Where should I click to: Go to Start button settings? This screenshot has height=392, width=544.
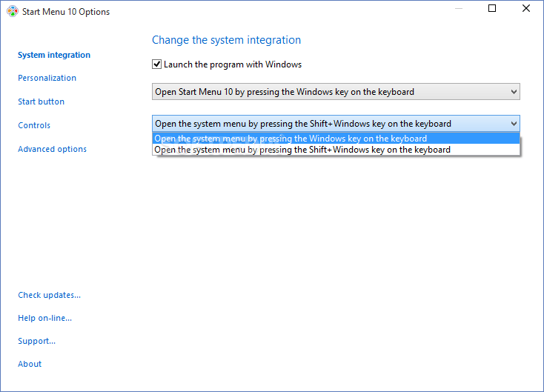coord(42,102)
